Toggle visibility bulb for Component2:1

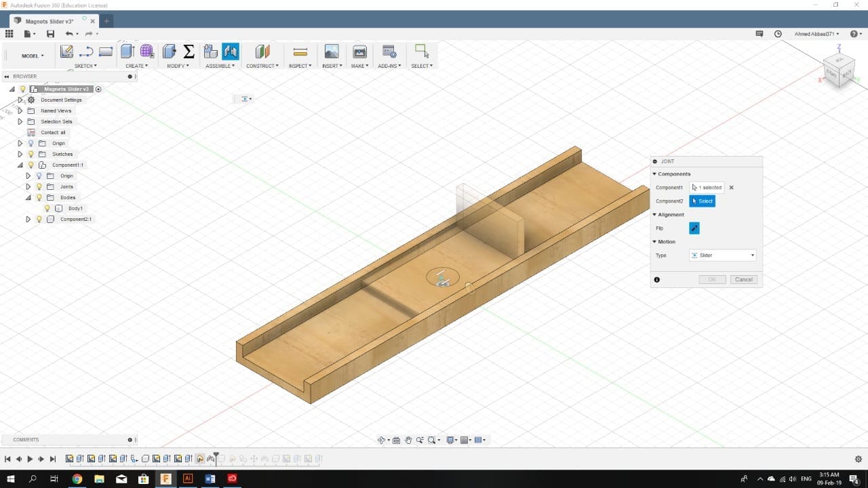pos(39,220)
